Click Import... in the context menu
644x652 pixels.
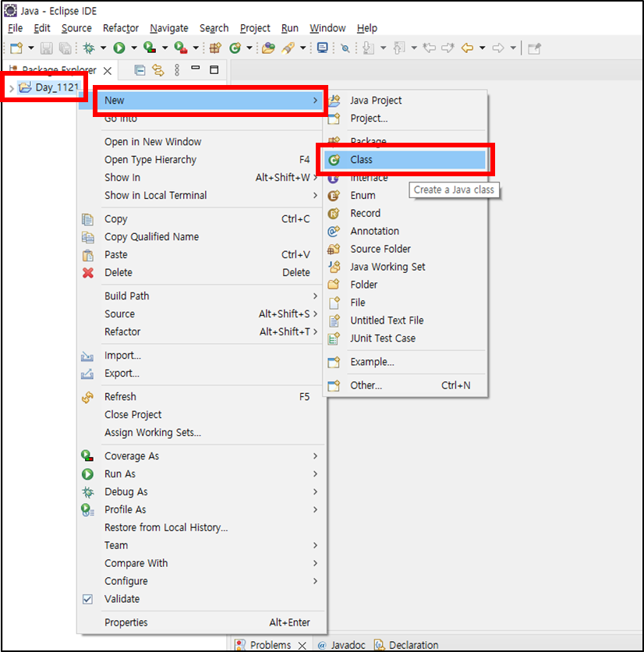(202, 356)
